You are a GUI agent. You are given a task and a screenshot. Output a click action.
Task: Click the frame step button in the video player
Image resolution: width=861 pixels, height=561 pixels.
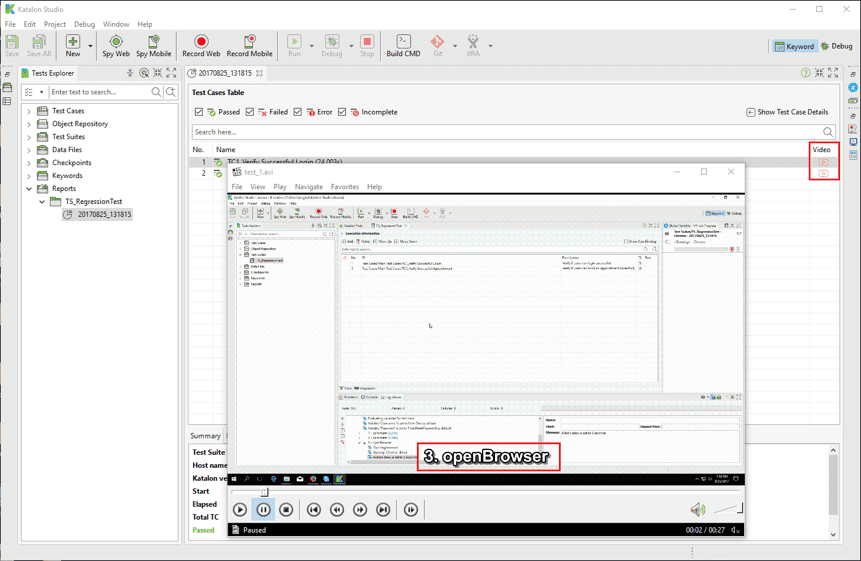point(411,509)
